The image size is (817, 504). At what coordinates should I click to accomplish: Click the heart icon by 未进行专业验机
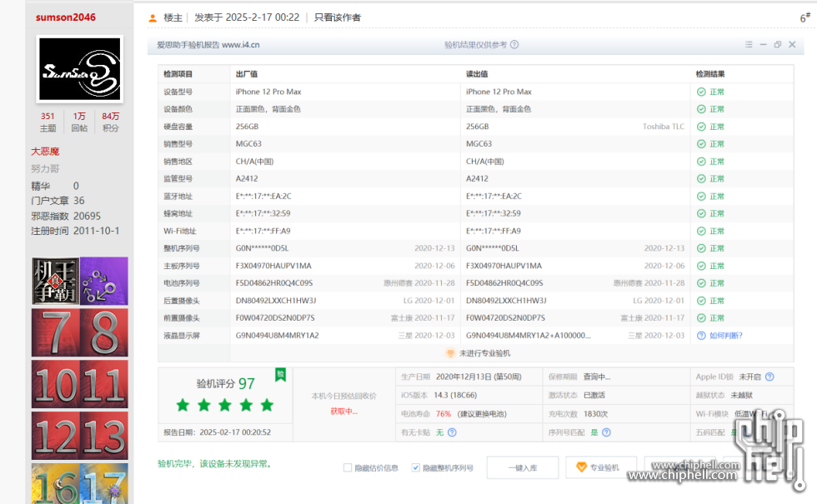(x=449, y=353)
